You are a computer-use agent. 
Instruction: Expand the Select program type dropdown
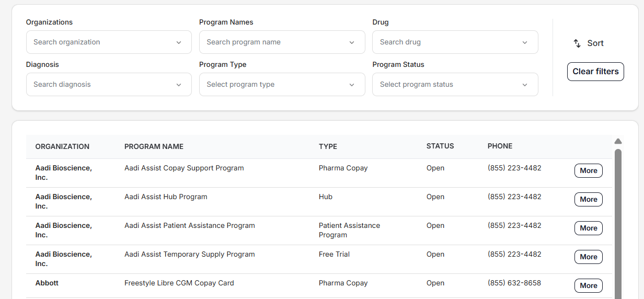point(282,84)
